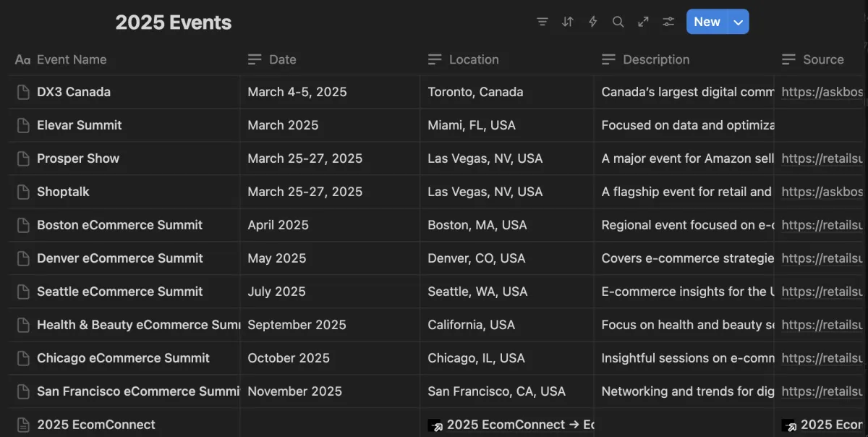This screenshot has height=437, width=868.
Task: Click the blue New button
Action: [x=706, y=22]
